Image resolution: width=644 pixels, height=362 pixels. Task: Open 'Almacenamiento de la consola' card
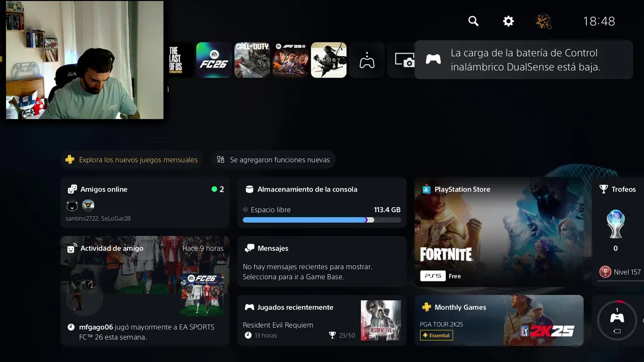pos(322,203)
